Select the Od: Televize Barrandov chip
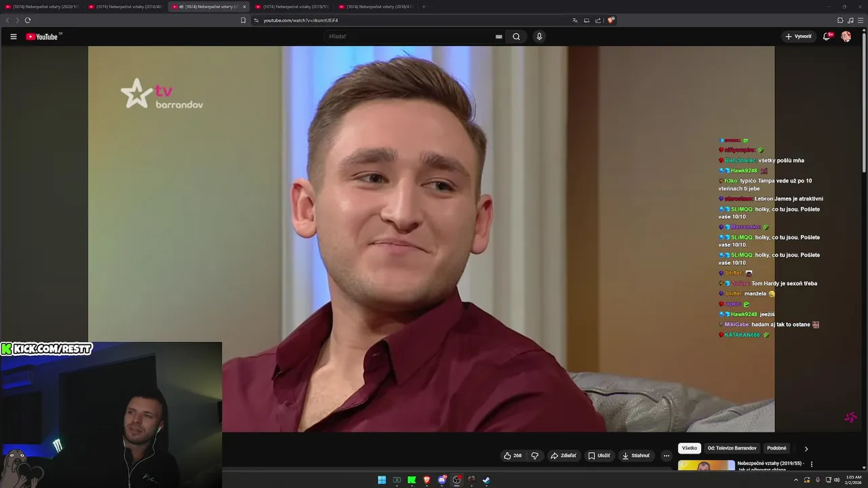Screen dimensions: 868x488 click(732, 448)
